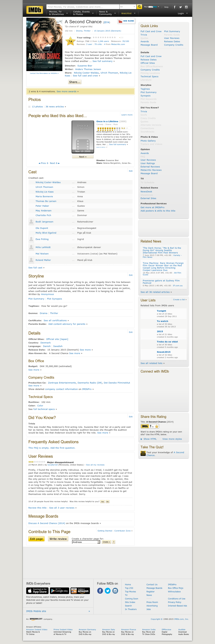Open the Movies, TV & Showtimes menu
Screen dimensions: 215x644
(x=58, y=13)
